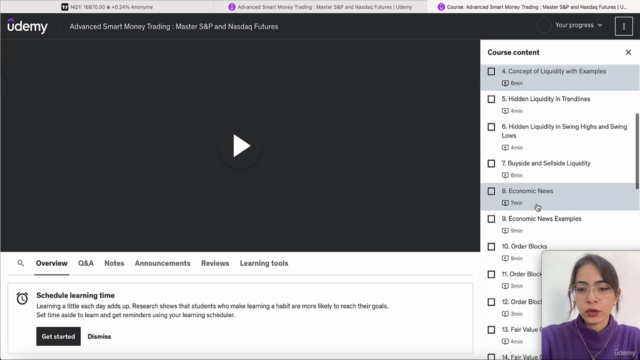Open lecture 7 Buyside and Sellside Liquidity

point(560,169)
